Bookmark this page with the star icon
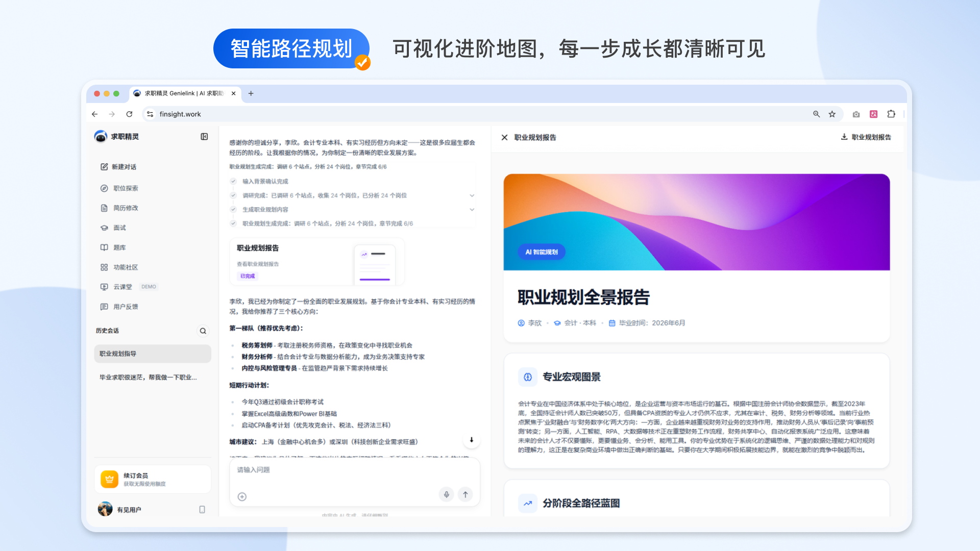The image size is (980, 551). coord(832,114)
